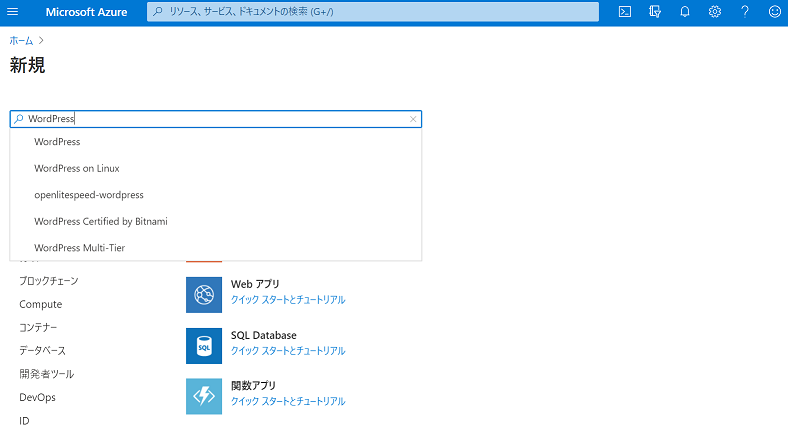Select WordPress on Linux suggestion

pos(216,168)
